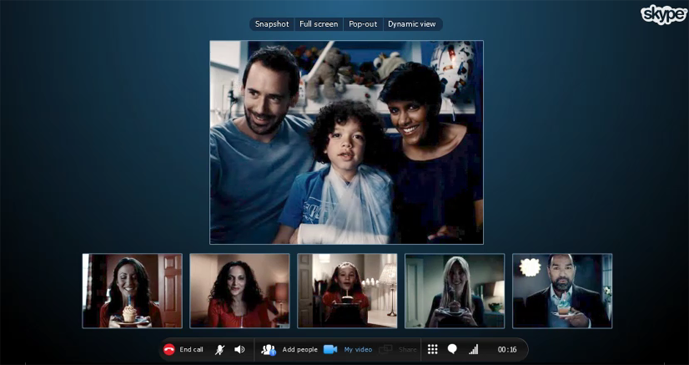This screenshot has height=365, width=689.
Task: Click the red End call phone icon
Action: click(169, 350)
